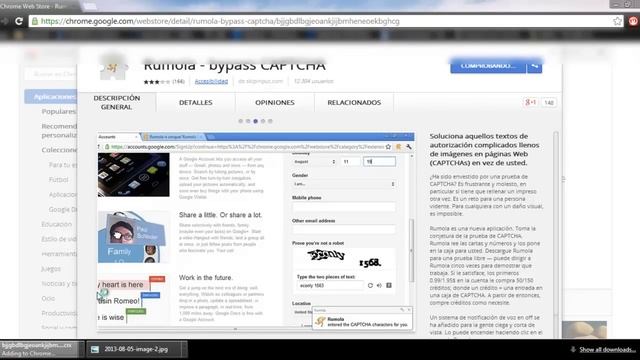Viewport: 640px width, 360px height.
Task: Click the share icon beside COMPROBANDO
Action: 534,66
